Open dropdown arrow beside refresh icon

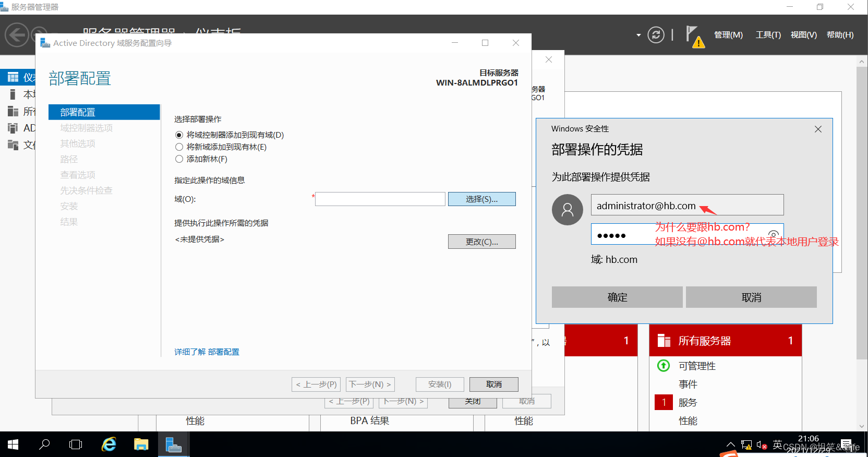click(638, 35)
